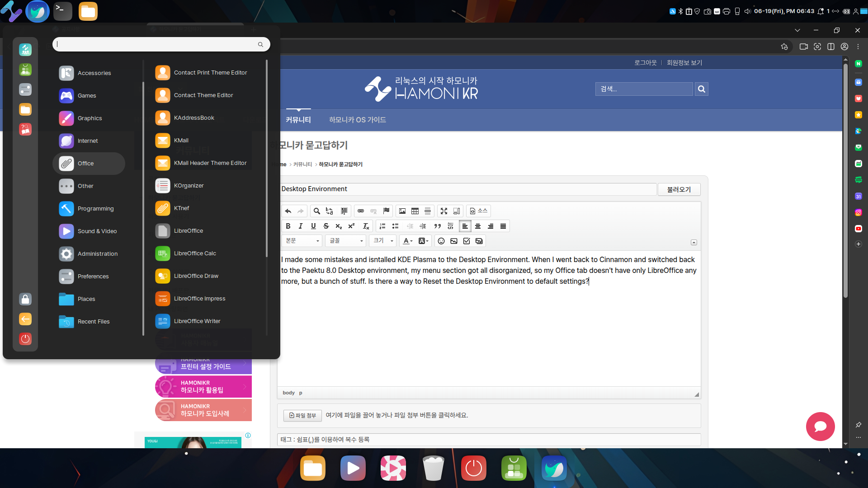Screen dimensions: 868x488
Task: Select the Programming category in the menu
Action: click(x=89, y=209)
